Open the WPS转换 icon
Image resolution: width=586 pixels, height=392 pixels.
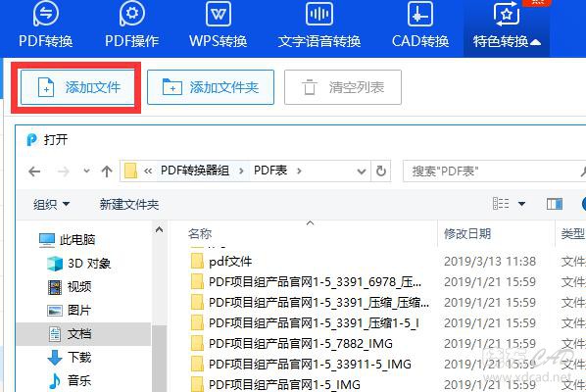[x=219, y=14]
